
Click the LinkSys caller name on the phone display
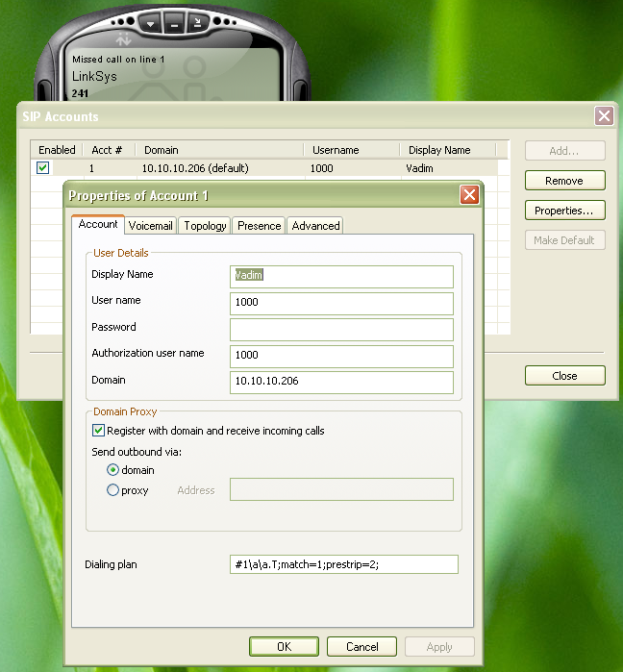94,76
